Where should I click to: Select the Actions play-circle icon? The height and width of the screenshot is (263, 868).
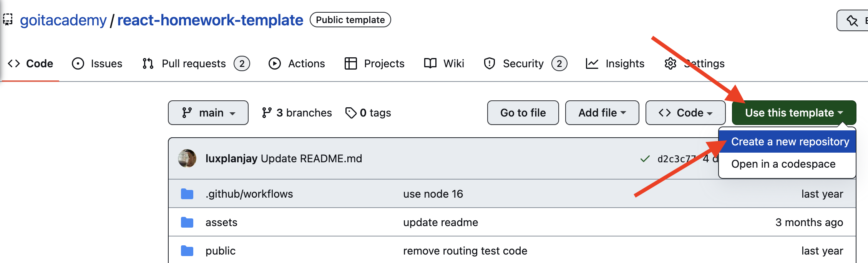(275, 63)
